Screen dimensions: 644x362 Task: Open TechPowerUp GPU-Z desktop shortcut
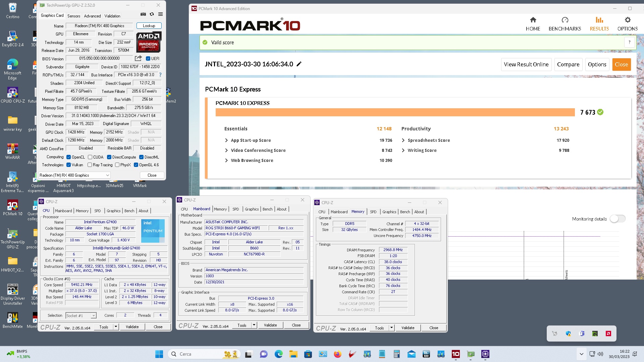[13, 239]
